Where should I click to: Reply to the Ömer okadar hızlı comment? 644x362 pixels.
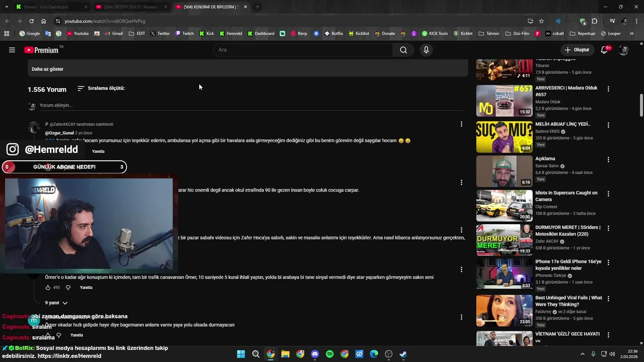(x=76, y=335)
